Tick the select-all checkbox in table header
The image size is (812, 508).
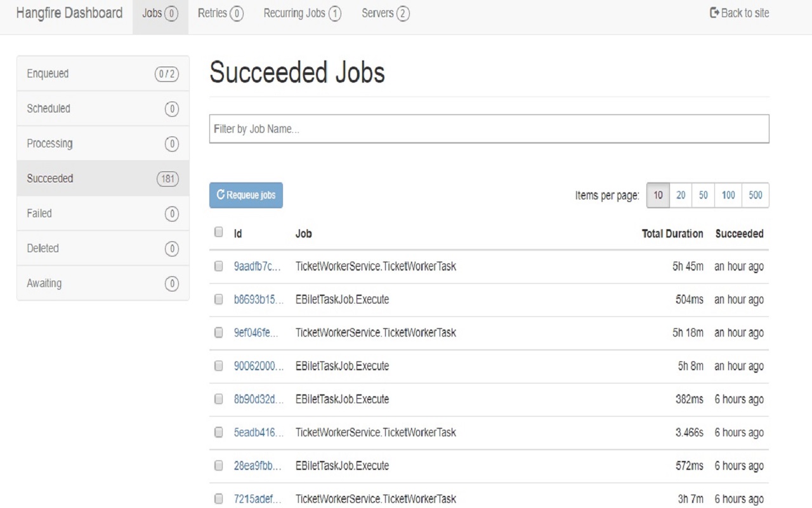pos(219,232)
